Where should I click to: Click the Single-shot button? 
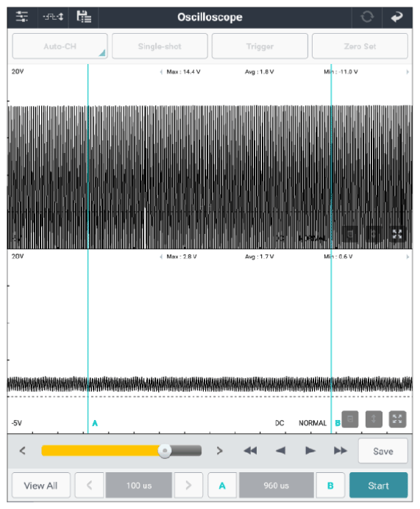point(160,46)
